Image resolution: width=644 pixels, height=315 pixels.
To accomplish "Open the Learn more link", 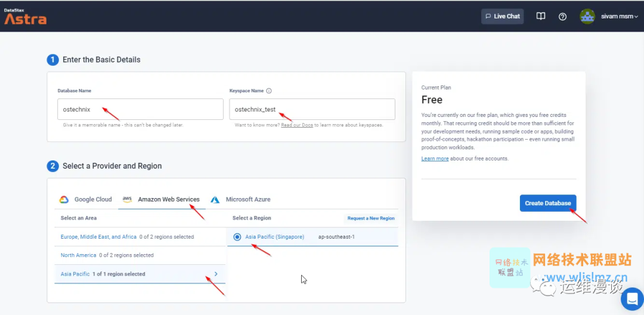I will (435, 159).
